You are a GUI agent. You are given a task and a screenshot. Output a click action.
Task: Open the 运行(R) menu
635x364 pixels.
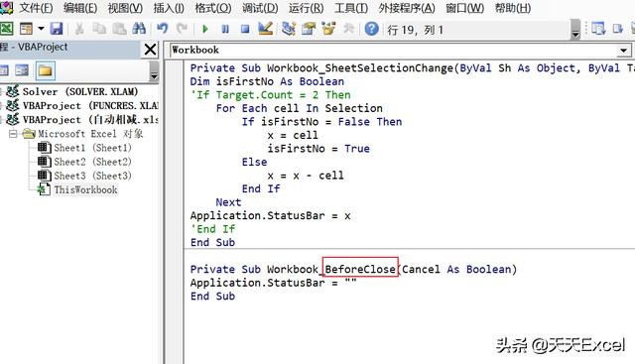pos(307,8)
